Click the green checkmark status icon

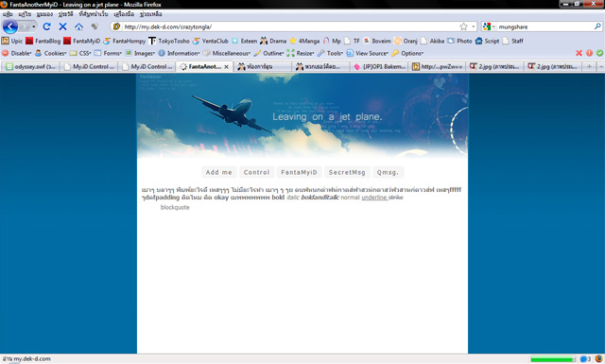[599, 53]
